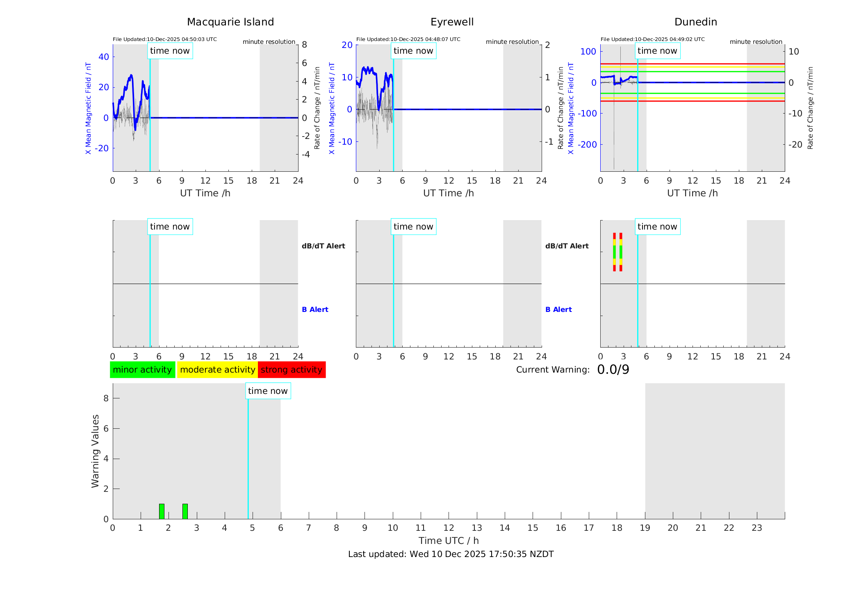The width and height of the screenshot is (868, 589).
Task: Click the time now label on Dunedin alert panel
Action: [x=657, y=227]
